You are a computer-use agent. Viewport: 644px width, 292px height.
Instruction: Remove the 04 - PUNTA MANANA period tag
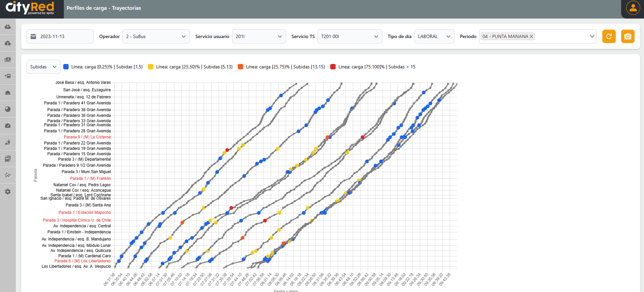point(531,36)
